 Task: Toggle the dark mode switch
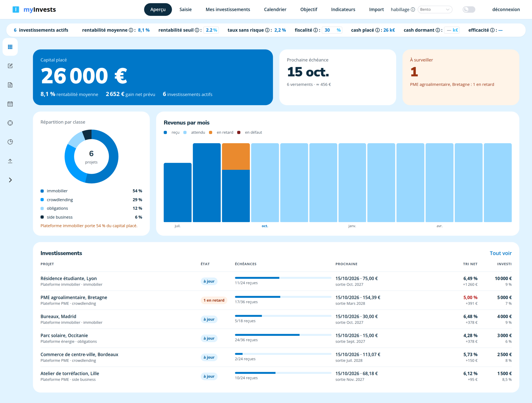click(x=469, y=9)
